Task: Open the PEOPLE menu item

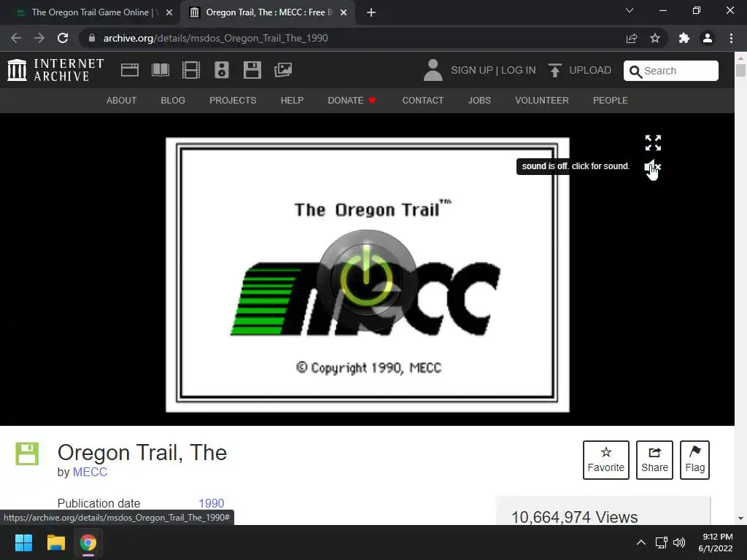Action: pyautogui.click(x=611, y=101)
